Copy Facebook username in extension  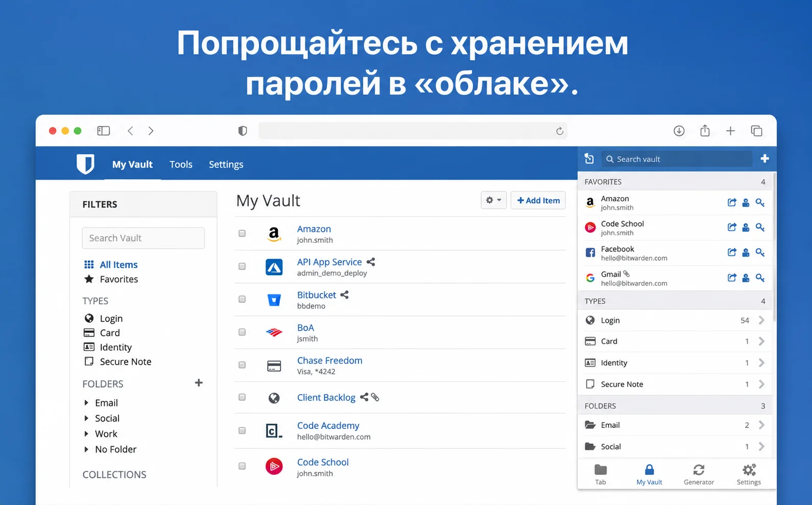click(746, 252)
